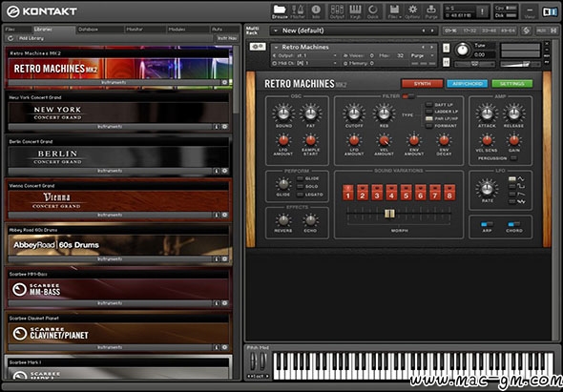Screen dimensions: 563x392
Task: Open the gear icon on Scarbee Clavinet Pianet
Action: (225, 347)
